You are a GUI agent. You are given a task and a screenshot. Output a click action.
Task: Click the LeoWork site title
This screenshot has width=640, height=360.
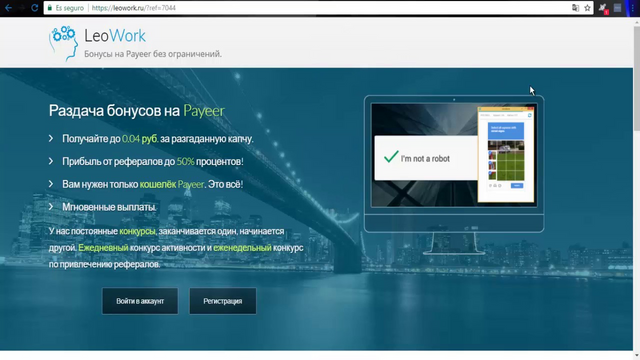pos(115,36)
